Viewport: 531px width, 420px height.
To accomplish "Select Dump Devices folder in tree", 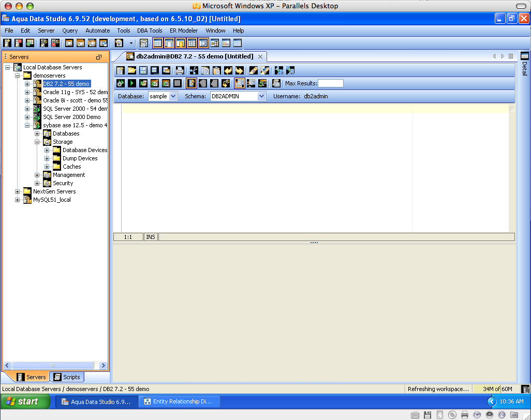I will (x=80, y=158).
